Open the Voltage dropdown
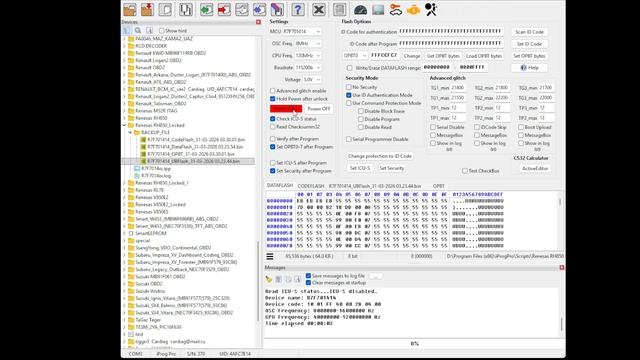The width and height of the screenshot is (640, 360). point(311,80)
